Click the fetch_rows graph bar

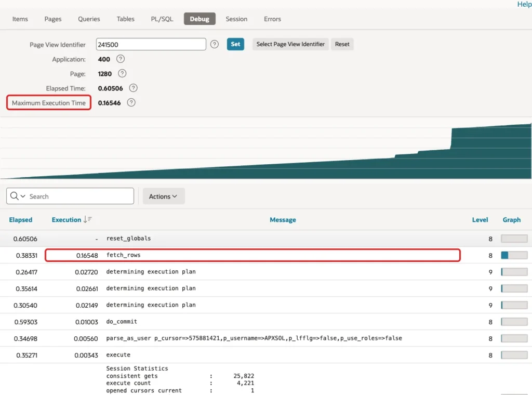(x=514, y=255)
